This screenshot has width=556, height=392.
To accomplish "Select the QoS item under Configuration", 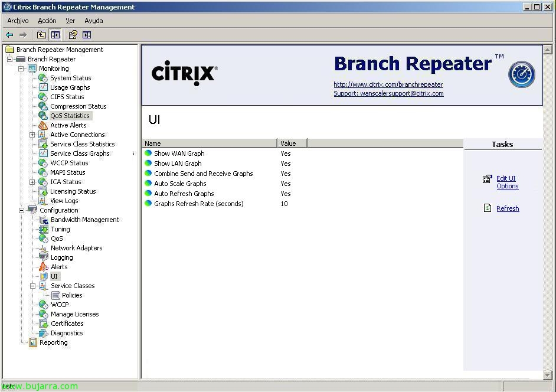I will 57,239.
